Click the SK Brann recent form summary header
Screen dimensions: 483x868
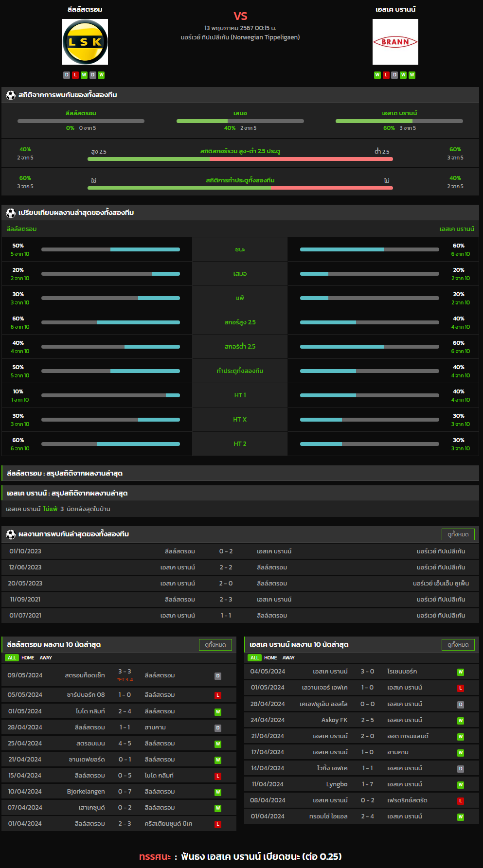tap(240, 493)
